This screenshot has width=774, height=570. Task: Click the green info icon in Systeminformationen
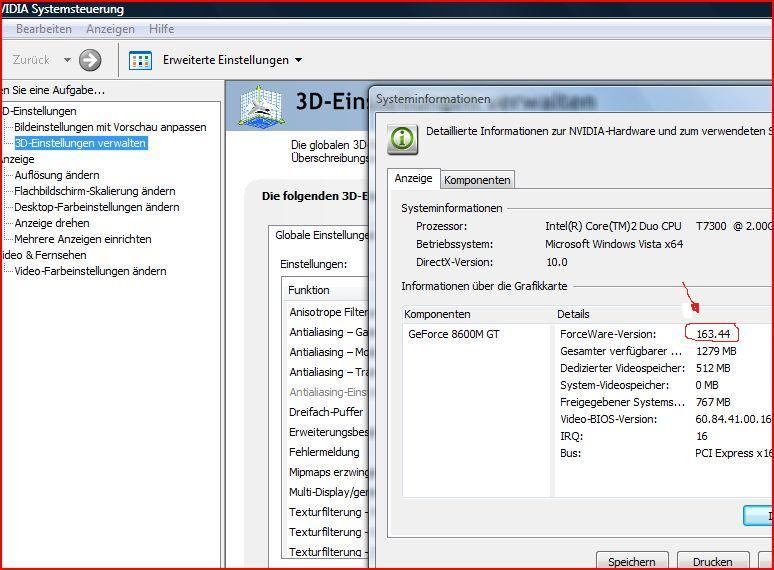(x=402, y=140)
